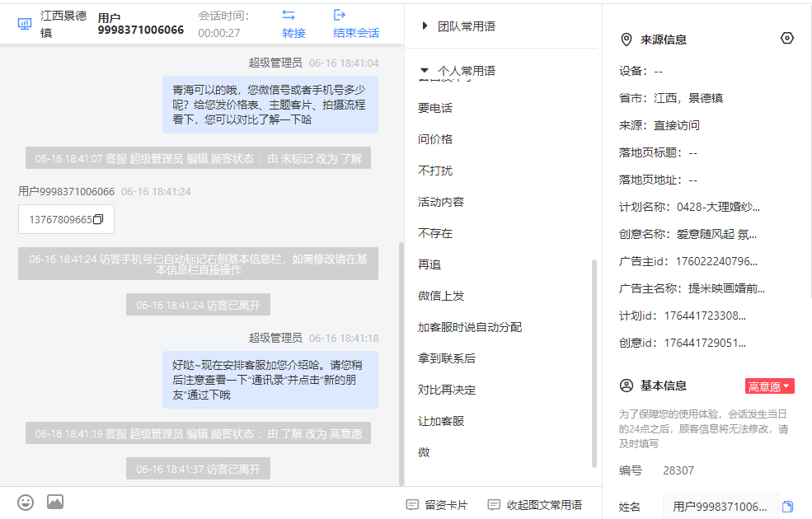
Task: Click the 江西景德镇 location label in header
Action: pos(63,25)
